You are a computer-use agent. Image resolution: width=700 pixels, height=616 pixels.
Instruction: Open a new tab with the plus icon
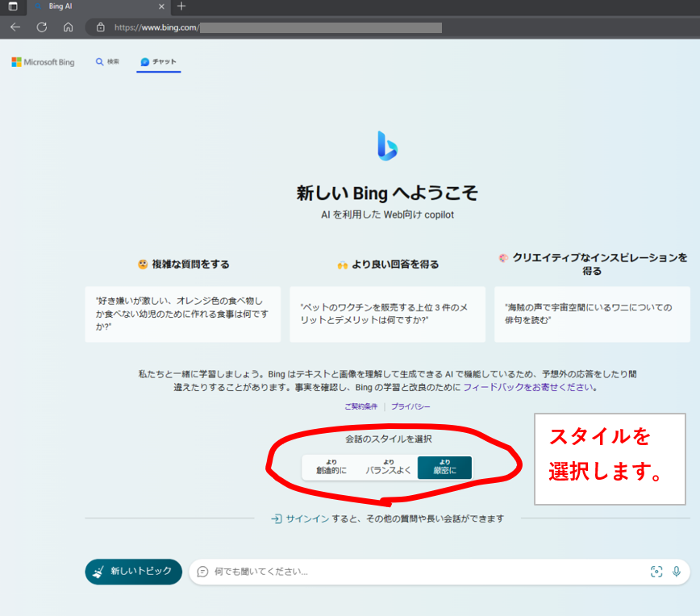click(181, 6)
